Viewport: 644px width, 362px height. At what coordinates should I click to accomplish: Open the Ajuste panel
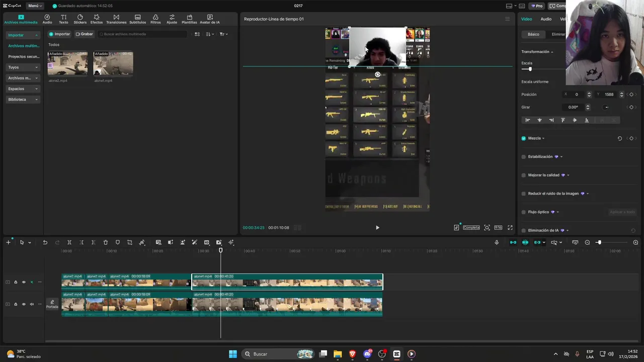(x=172, y=19)
